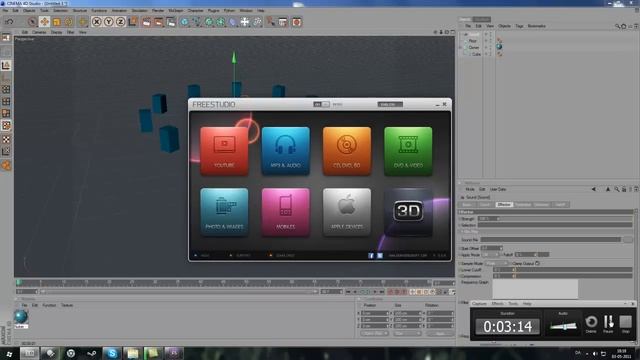The height and width of the screenshot is (360, 640).
Task: Click the coordinate system icon after Z
Action: pos(133,22)
